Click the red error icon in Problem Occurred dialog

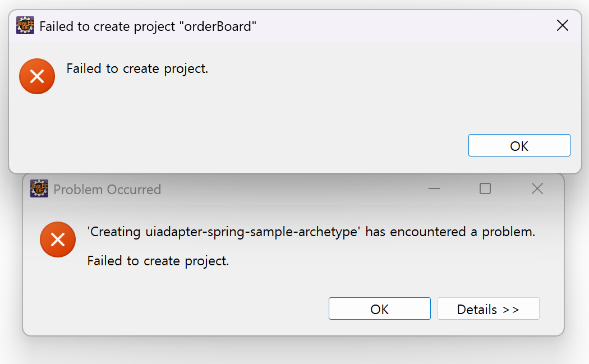pos(58,239)
